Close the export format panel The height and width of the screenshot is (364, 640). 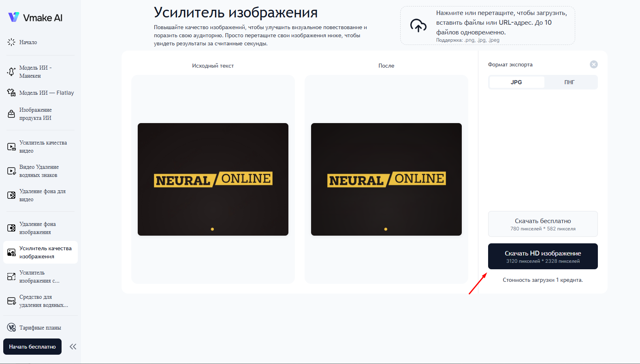tap(594, 64)
